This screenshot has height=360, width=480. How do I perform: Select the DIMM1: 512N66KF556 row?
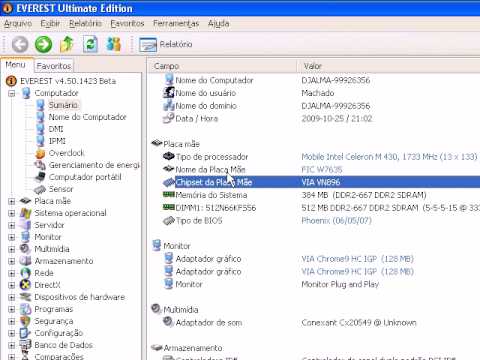click(321, 208)
